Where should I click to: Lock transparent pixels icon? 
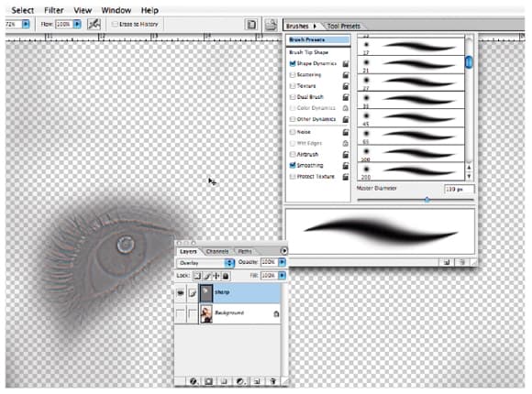point(197,276)
